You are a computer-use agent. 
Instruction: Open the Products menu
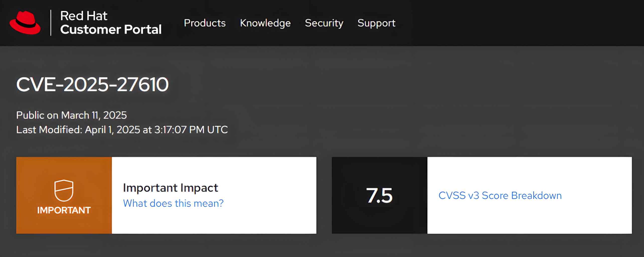[205, 23]
